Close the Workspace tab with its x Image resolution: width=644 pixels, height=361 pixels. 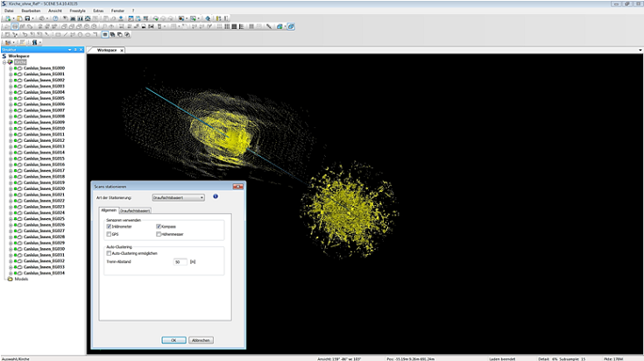tap(122, 50)
